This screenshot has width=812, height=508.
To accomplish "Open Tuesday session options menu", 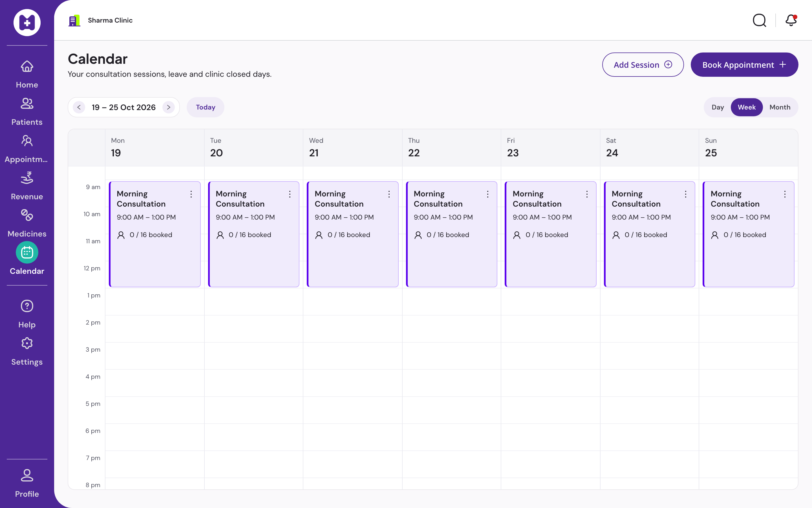I will click(290, 194).
